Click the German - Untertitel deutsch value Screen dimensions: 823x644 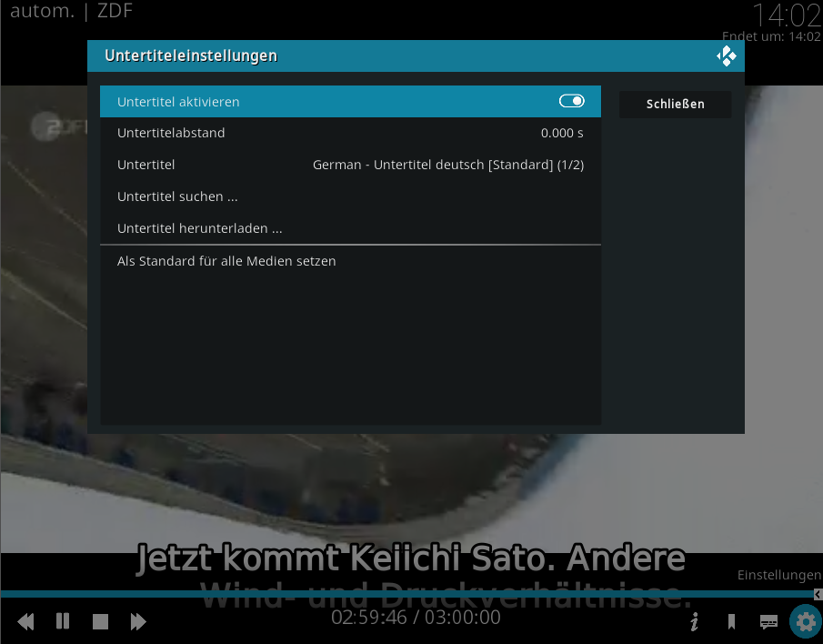tap(448, 165)
